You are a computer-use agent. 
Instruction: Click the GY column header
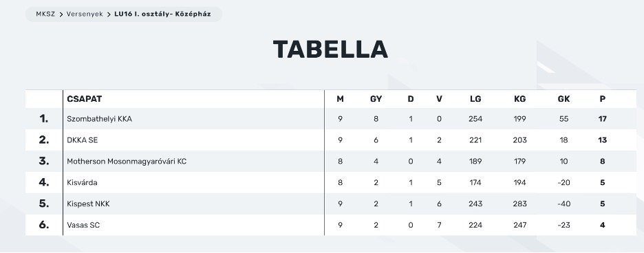coord(376,99)
